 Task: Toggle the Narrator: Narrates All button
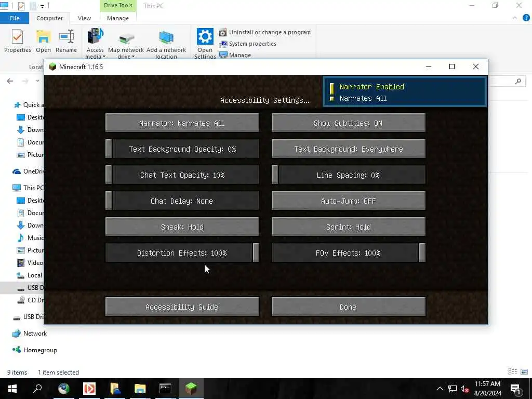click(x=182, y=123)
